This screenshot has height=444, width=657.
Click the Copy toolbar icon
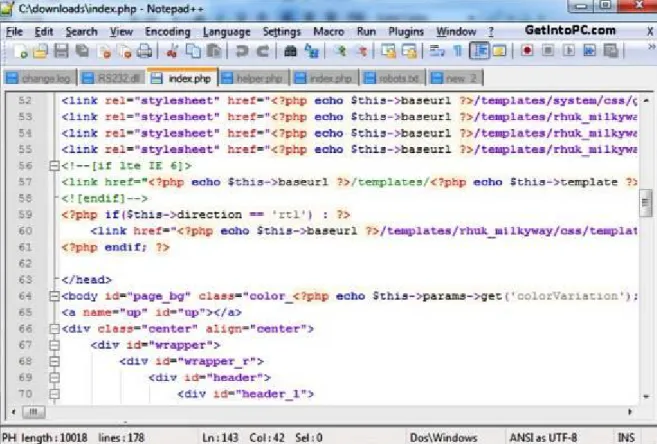tap(193, 51)
